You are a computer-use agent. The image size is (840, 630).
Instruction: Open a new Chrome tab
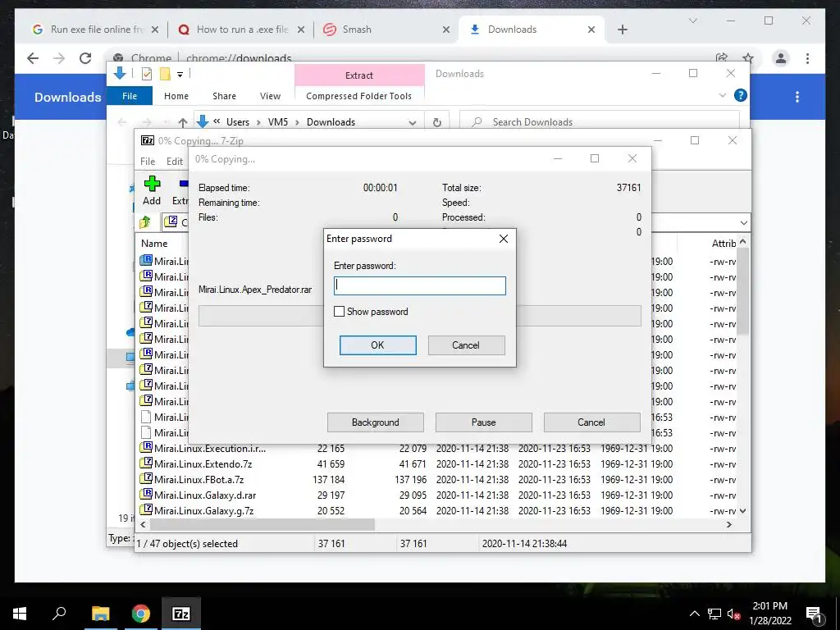pos(622,30)
